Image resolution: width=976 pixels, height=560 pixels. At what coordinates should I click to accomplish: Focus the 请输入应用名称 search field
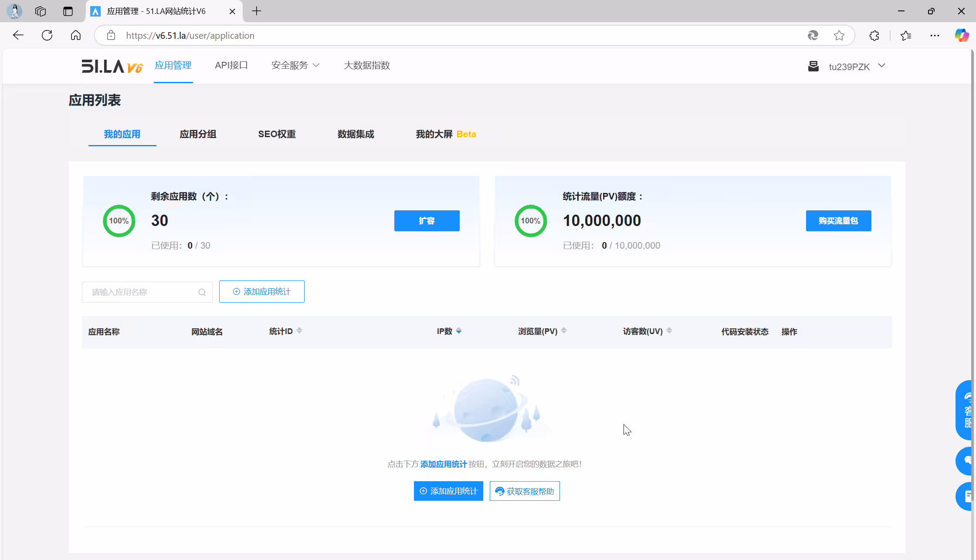[147, 292]
